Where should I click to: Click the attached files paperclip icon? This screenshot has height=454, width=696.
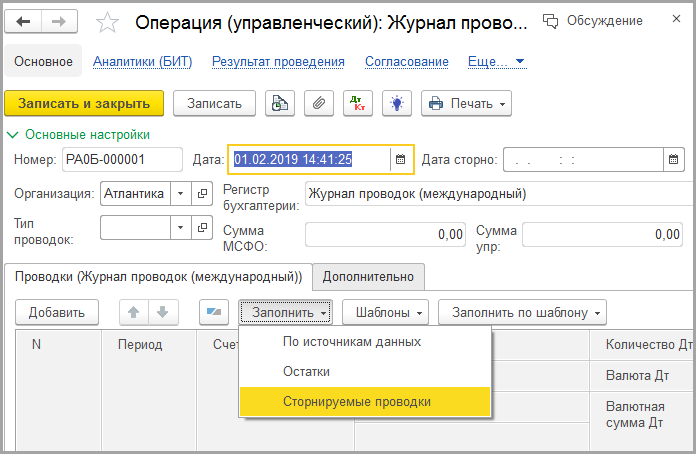coord(319,103)
